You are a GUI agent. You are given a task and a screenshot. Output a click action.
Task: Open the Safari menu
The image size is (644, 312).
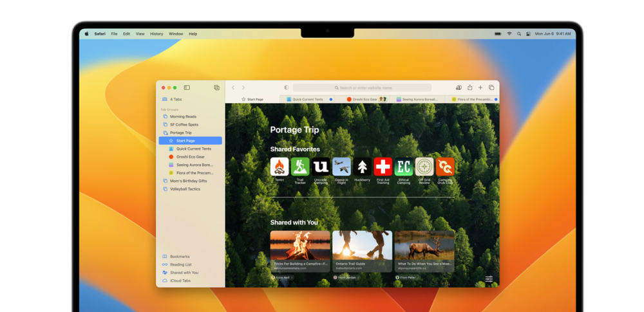tap(100, 33)
